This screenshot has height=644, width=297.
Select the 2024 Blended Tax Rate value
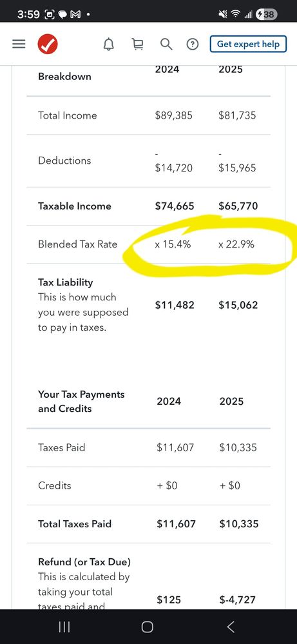tap(173, 244)
